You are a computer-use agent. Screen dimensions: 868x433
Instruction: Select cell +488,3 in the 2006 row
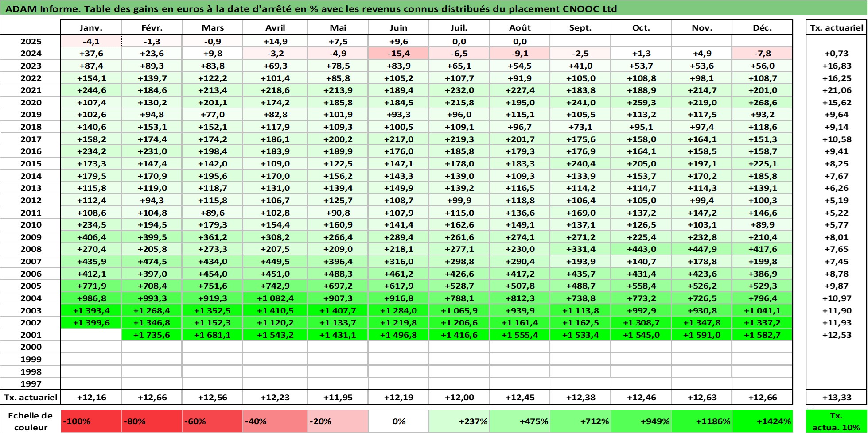coord(338,274)
